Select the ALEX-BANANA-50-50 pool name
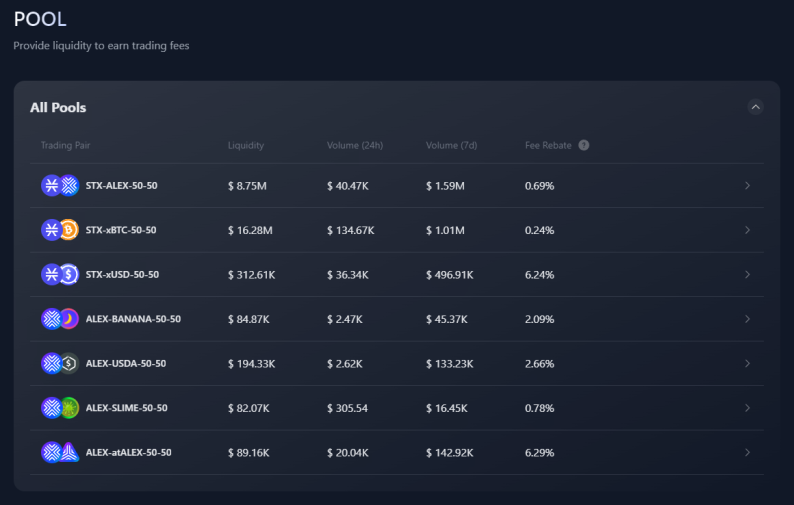This screenshot has height=505, width=794. tap(133, 319)
